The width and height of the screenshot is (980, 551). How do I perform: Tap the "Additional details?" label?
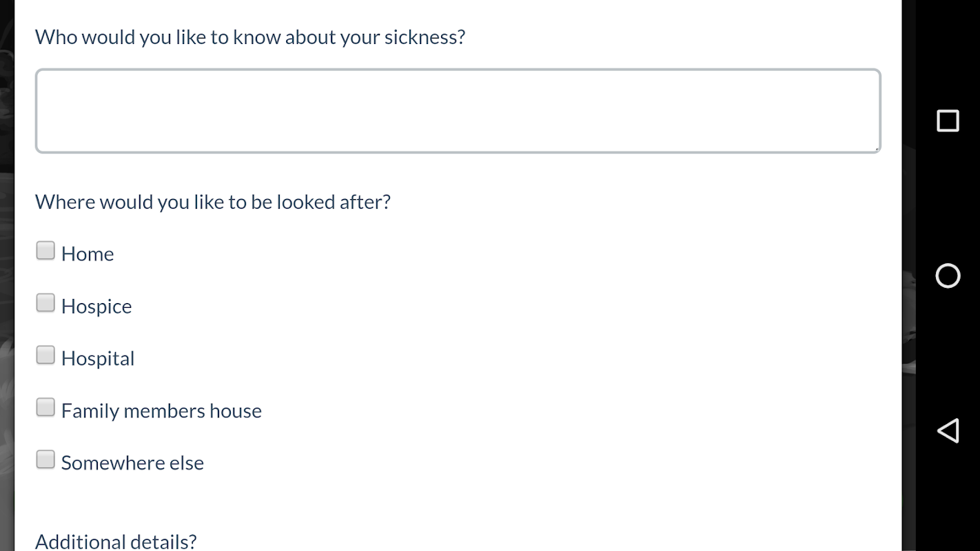[116, 541]
